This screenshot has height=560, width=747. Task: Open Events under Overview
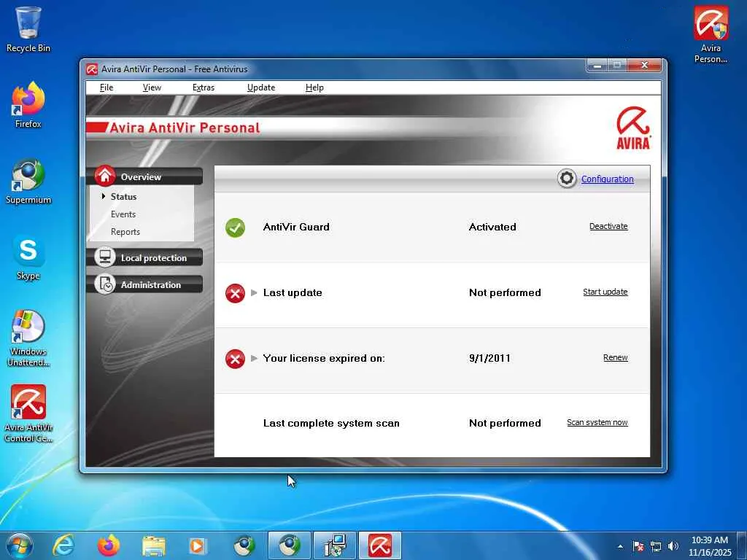tap(123, 214)
